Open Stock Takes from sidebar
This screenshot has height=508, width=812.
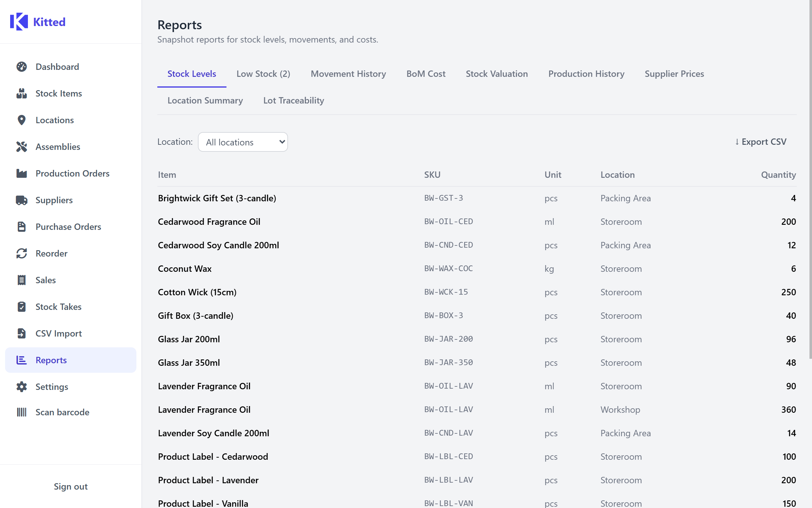(x=70, y=307)
